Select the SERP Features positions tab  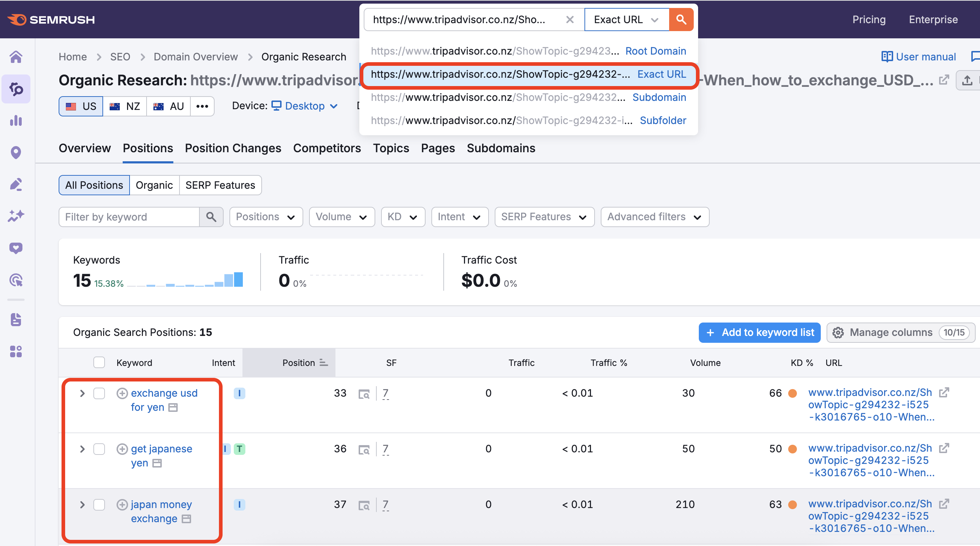pos(220,185)
